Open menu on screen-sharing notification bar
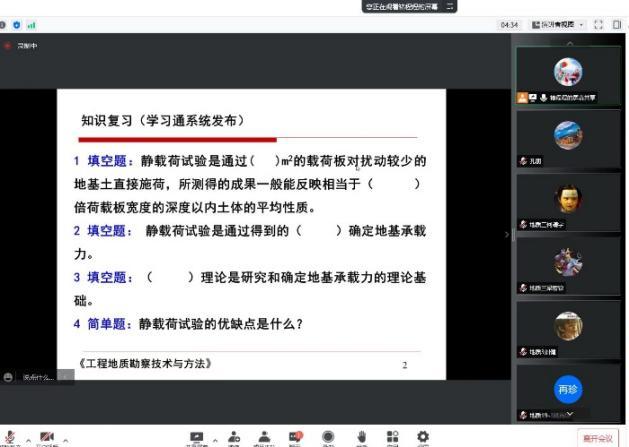The image size is (629, 447). click(x=450, y=6)
